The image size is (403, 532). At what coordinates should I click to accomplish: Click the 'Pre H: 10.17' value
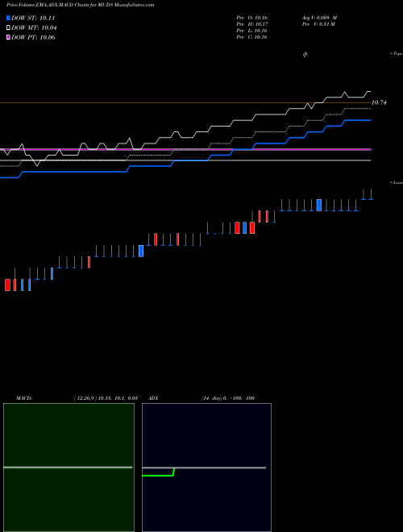[x=251, y=24]
